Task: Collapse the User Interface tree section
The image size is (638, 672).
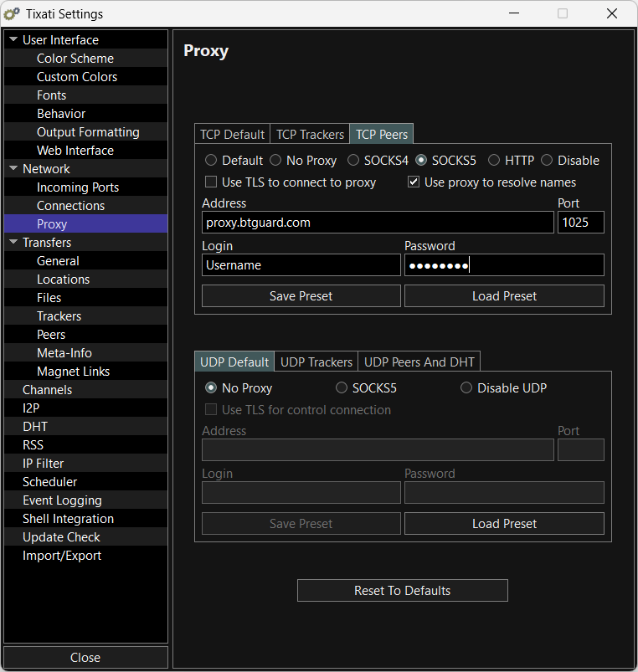Action: click(x=13, y=40)
